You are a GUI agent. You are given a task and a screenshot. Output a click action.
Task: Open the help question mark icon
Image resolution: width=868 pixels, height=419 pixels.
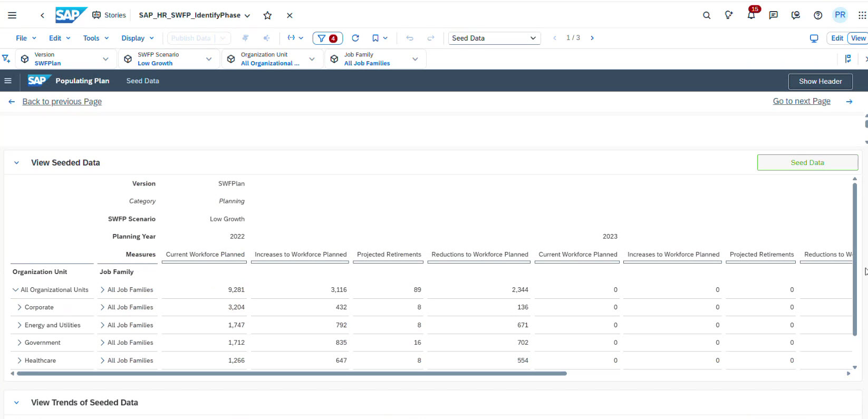818,15
